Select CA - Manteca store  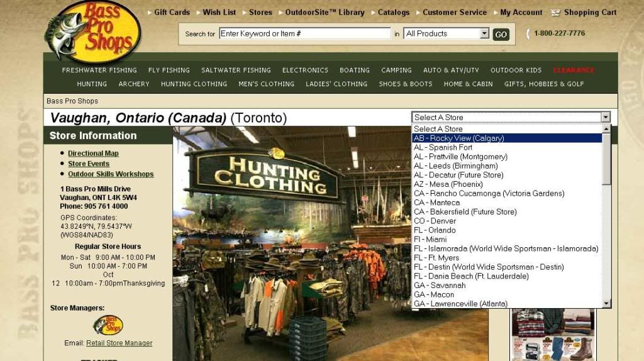pos(507,203)
